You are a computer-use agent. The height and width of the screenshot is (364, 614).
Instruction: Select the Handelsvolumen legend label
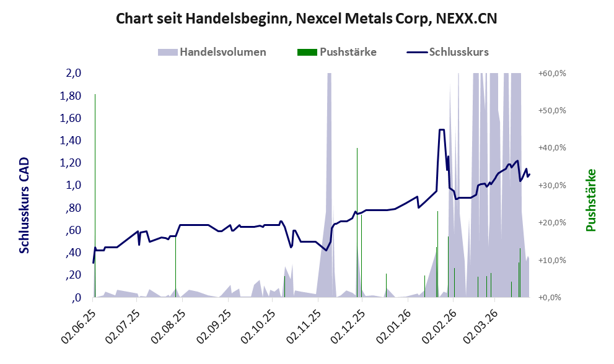(223, 52)
